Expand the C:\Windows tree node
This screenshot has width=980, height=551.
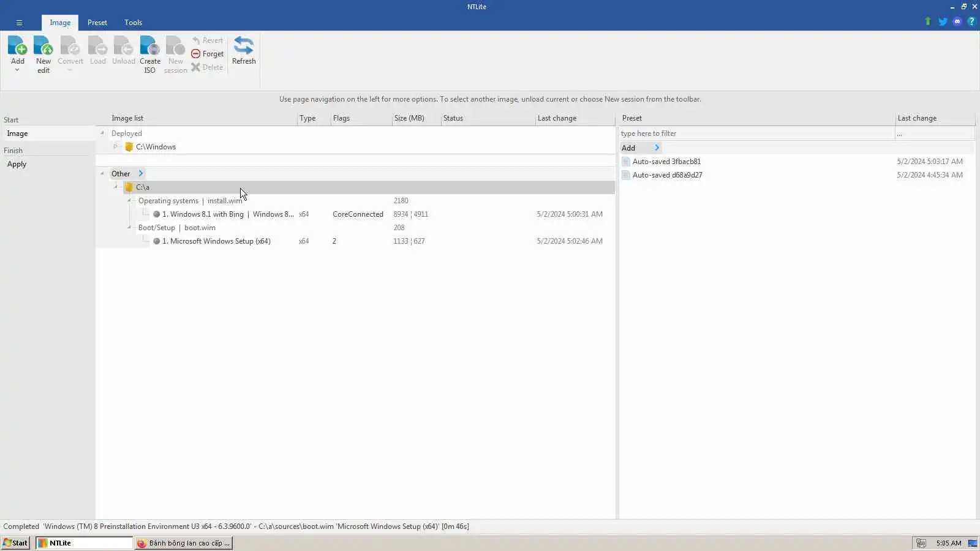point(115,147)
